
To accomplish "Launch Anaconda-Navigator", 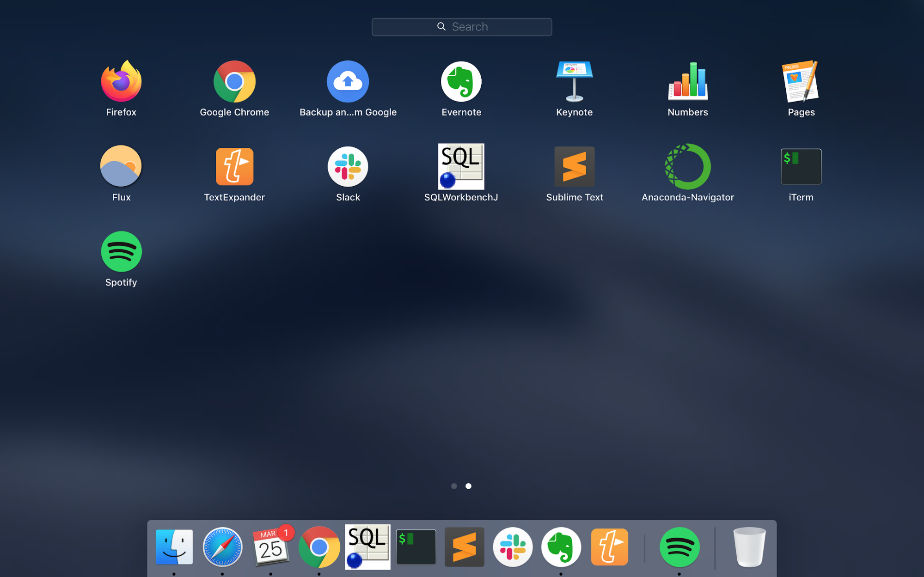I will (688, 166).
